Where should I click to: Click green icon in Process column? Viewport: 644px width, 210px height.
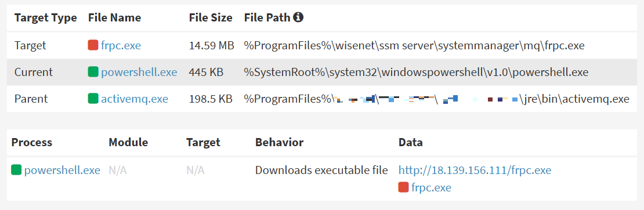[x=16, y=170]
